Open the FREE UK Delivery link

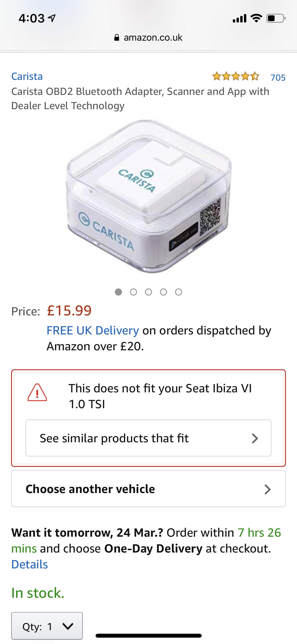tap(93, 330)
